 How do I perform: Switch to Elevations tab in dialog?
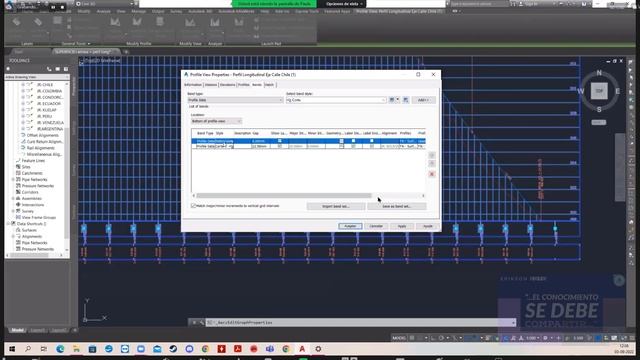point(228,85)
